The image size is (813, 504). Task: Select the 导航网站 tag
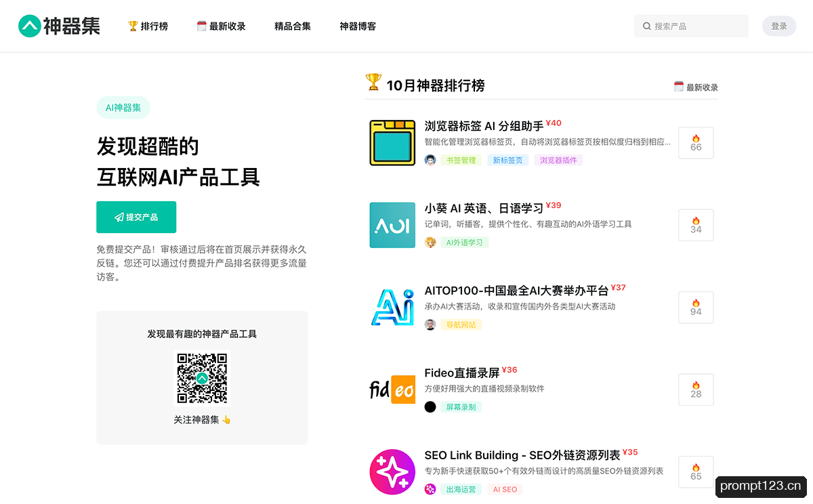[461, 325]
